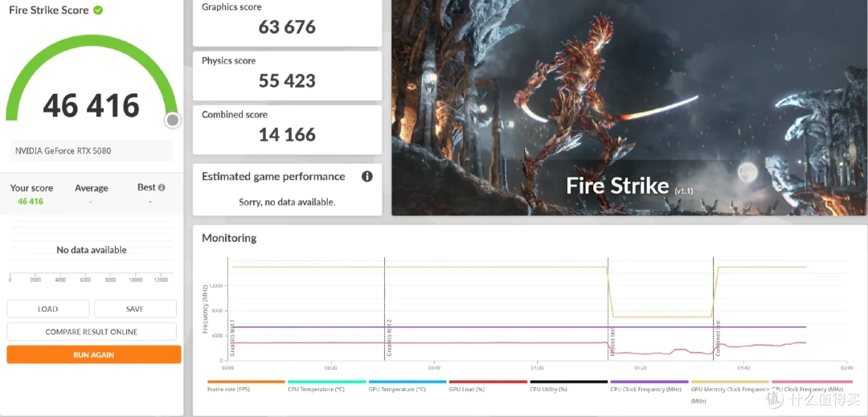Open the Estimated game performance info icon
The image size is (868, 417).
[366, 177]
